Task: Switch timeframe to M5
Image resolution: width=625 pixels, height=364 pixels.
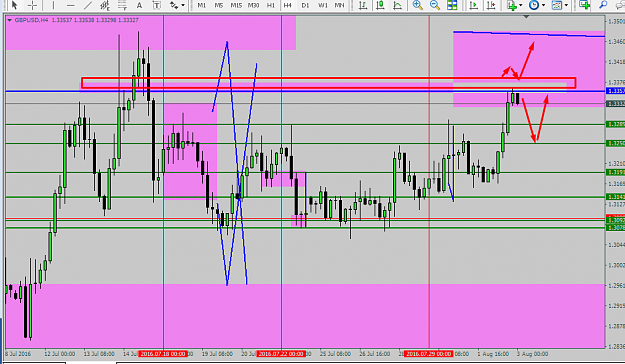Action: point(219,5)
